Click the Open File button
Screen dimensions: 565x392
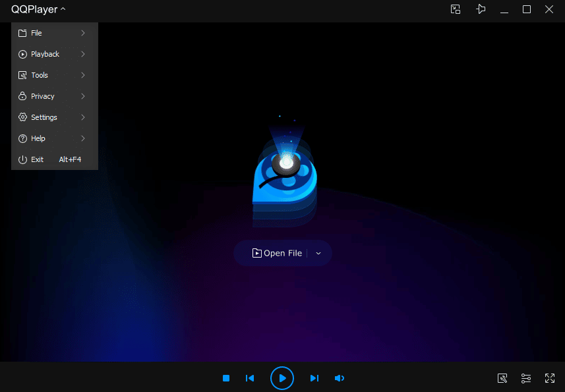277,253
